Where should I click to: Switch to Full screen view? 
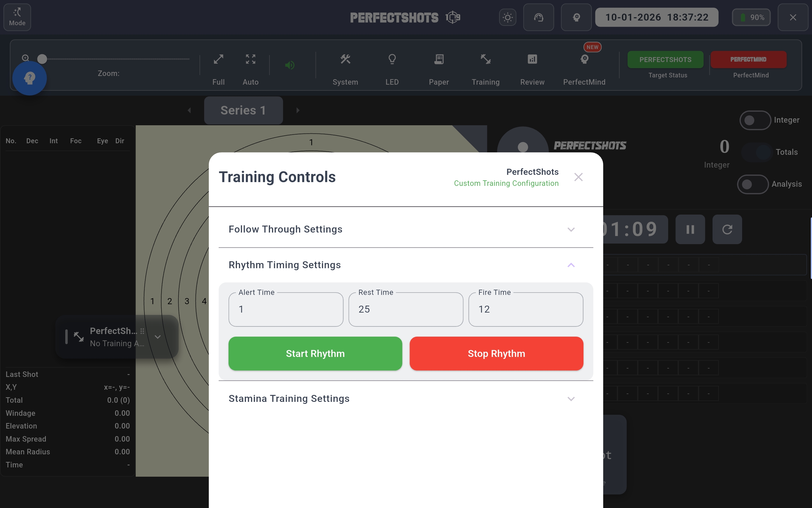pyautogui.click(x=218, y=59)
